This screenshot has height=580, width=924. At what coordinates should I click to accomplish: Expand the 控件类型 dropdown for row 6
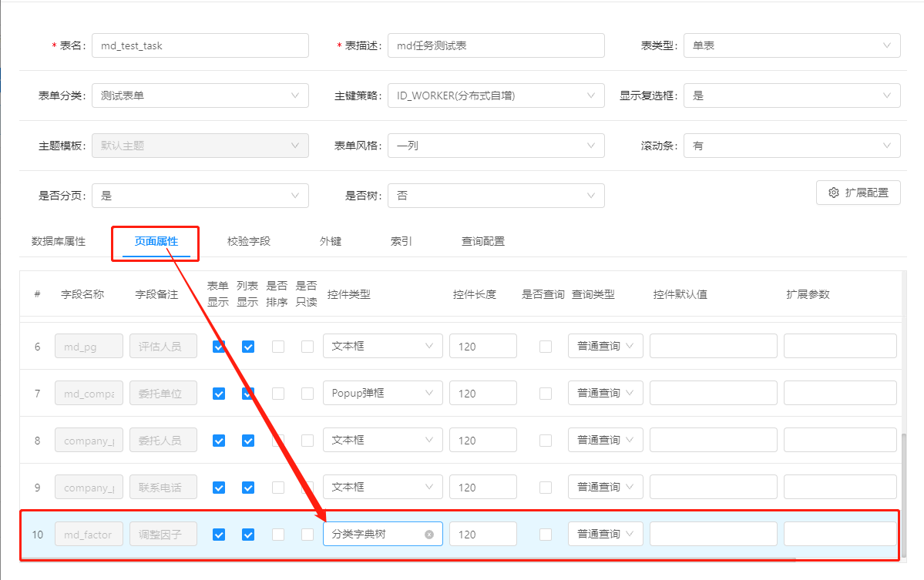(383, 346)
